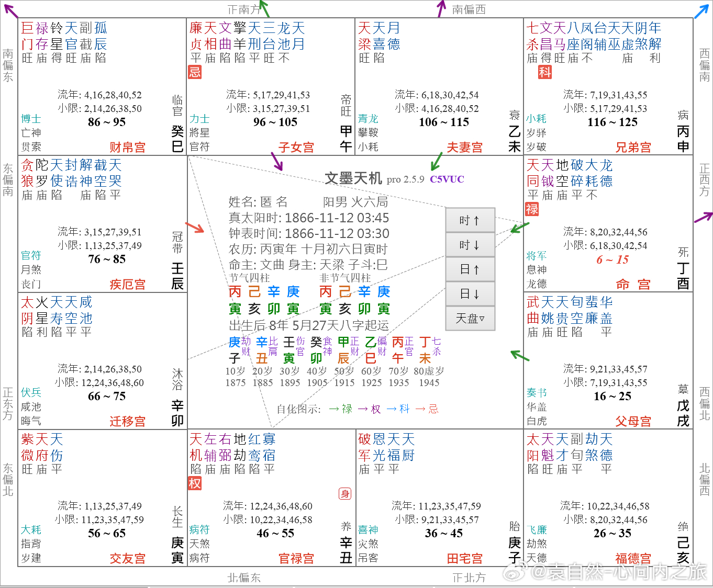The height and width of the screenshot is (588, 713).
Task: Select the 交友宫 palace label
Action: (x=128, y=559)
